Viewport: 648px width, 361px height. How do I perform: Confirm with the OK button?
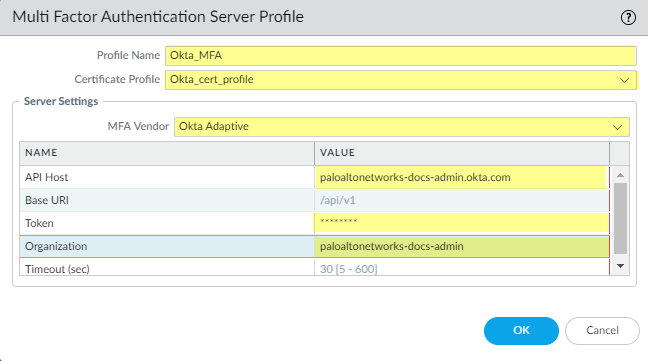(521, 331)
